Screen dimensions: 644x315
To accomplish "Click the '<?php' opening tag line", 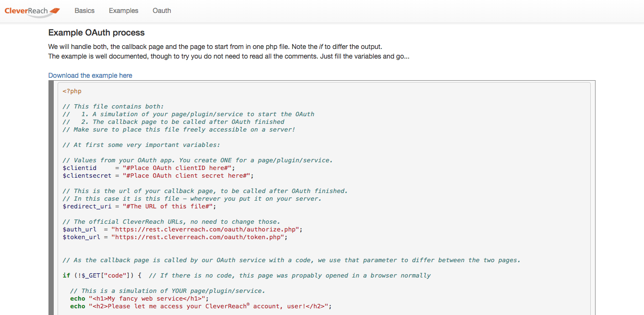I will point(72,91).
